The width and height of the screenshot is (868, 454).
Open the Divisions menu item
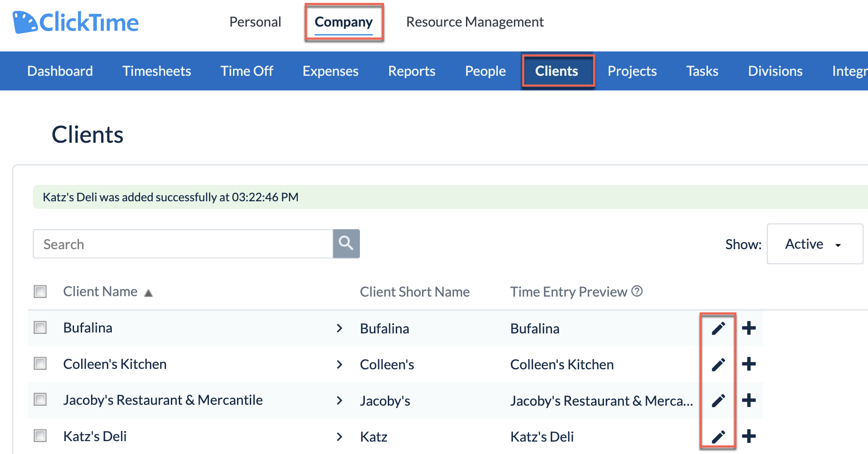click(775, 71)
